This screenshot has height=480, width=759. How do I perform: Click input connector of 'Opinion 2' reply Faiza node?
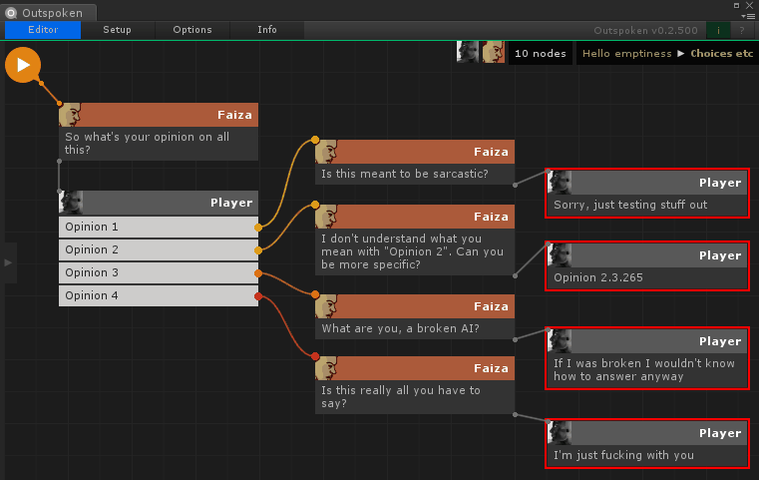point(315,205)
